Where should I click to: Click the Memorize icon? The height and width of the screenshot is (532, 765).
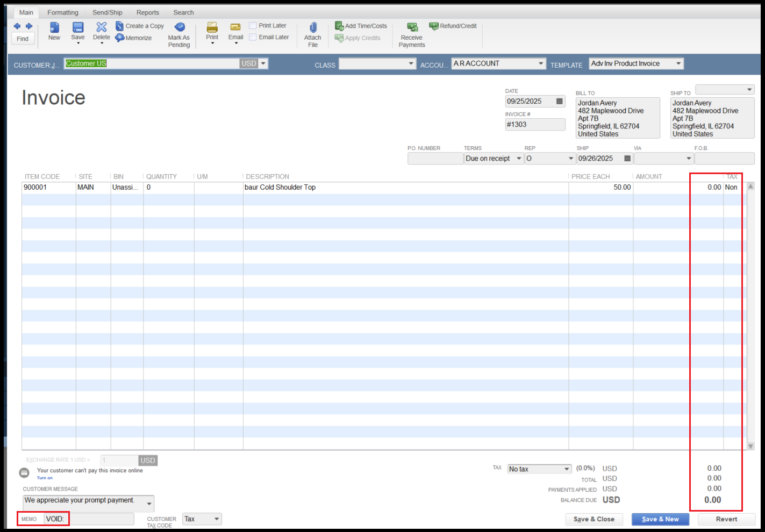click(120, 38)
